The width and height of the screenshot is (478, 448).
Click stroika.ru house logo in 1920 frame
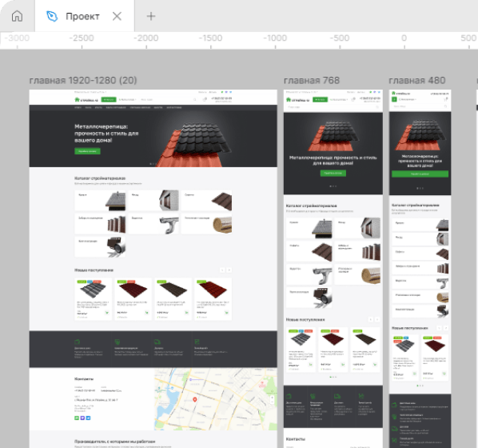coord(86,100)
